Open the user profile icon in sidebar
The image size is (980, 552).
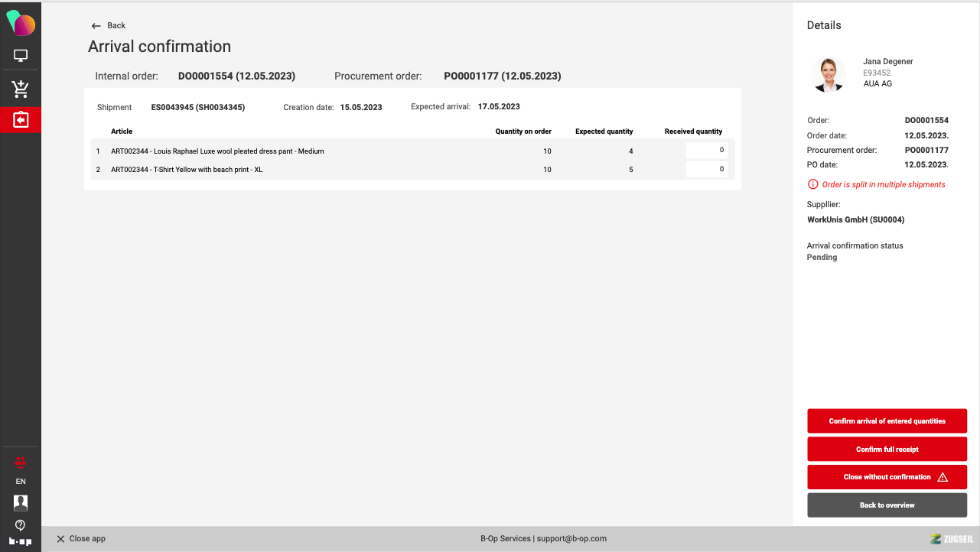(x=21, y=502)
